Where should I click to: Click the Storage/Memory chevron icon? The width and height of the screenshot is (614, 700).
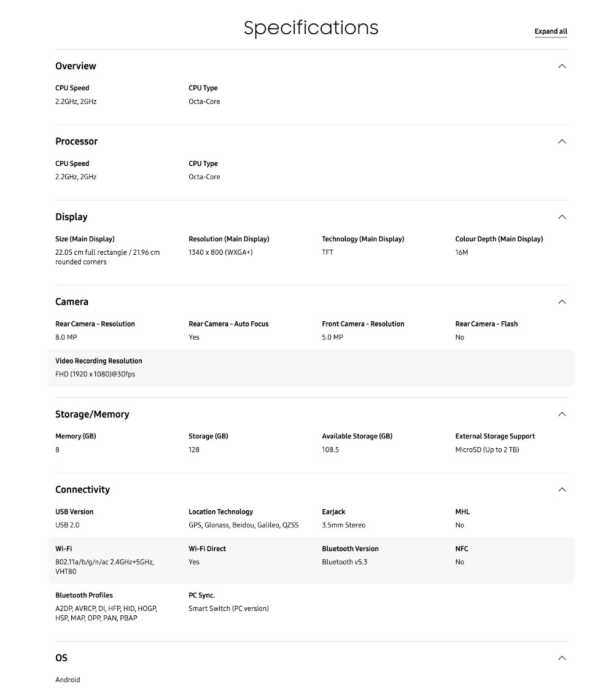[x=561, y=414]
